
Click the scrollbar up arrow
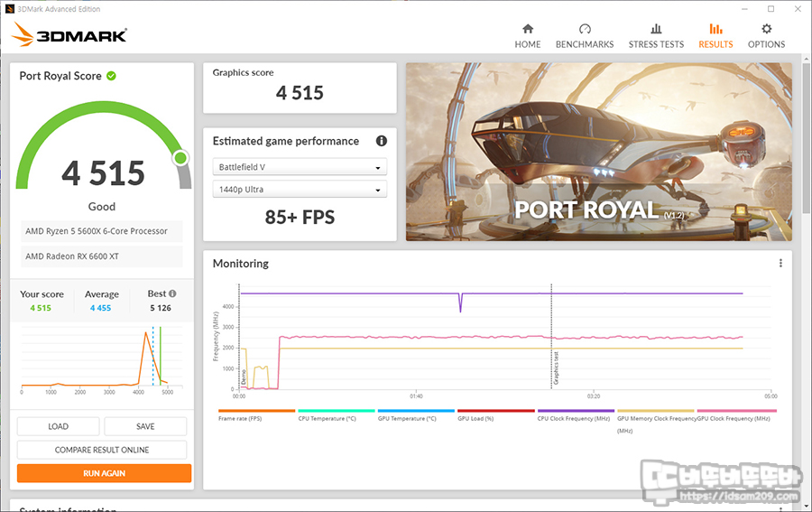(806, 59)
